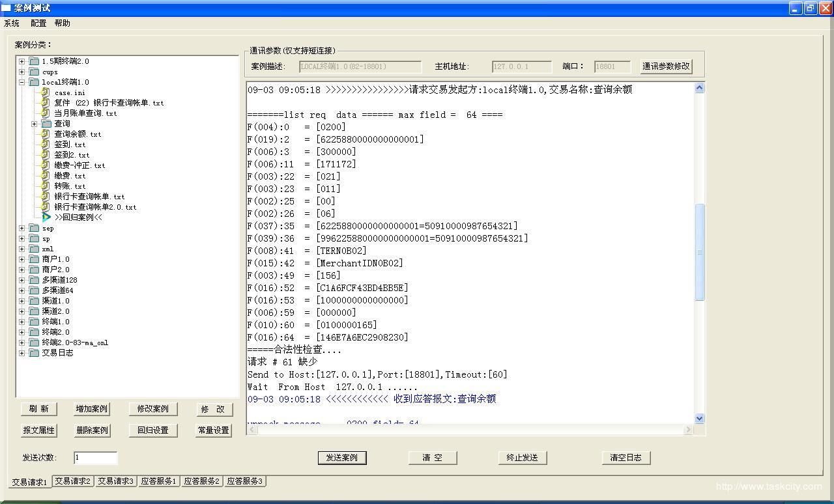Click the 发送案例 button

tap(342, 458)
